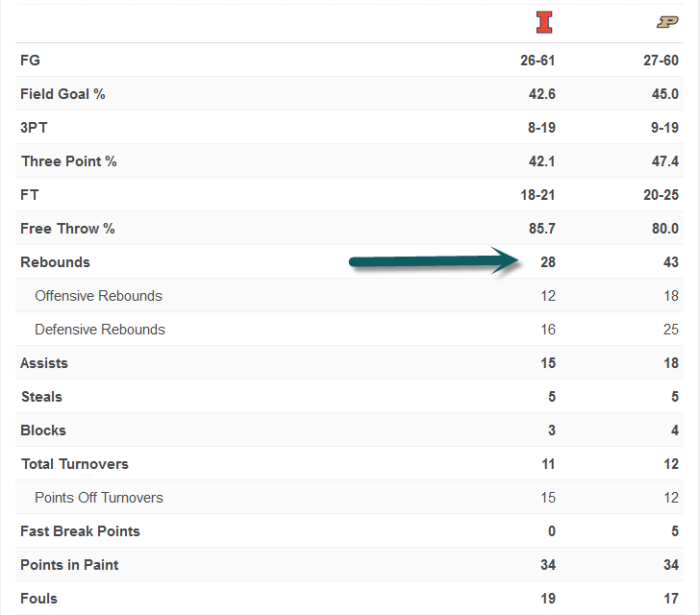The image size is (700, 615).
Task: Click the Points in Paint label
Action: click(x=70, y=565)
